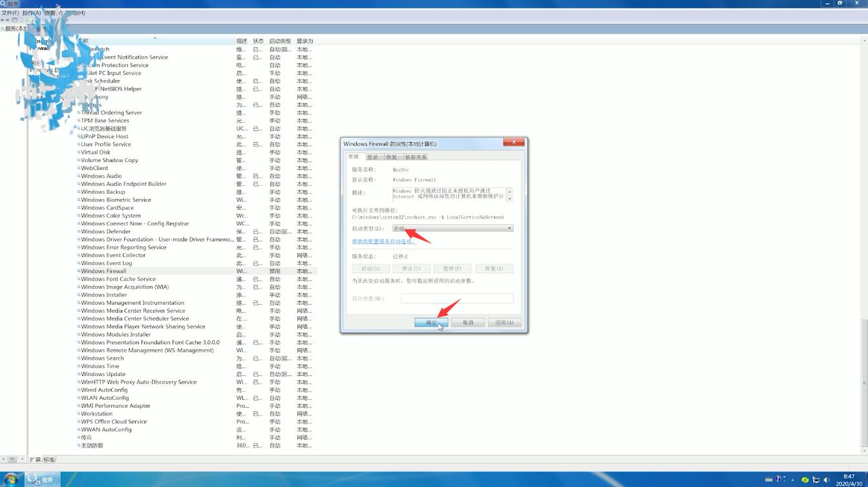Select the Windows Error Reporting Service row
This screenshot has height=487, width=868.
(196, 247)
